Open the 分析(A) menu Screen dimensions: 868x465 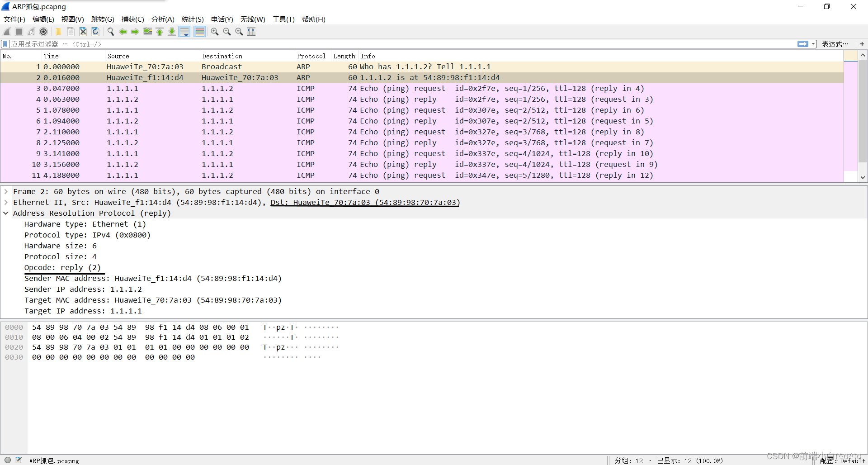(x=163, y=19)
